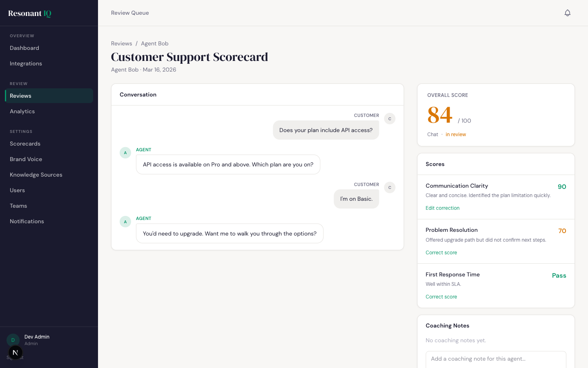
Task: Open the Teams settings page
Action: 18,206
